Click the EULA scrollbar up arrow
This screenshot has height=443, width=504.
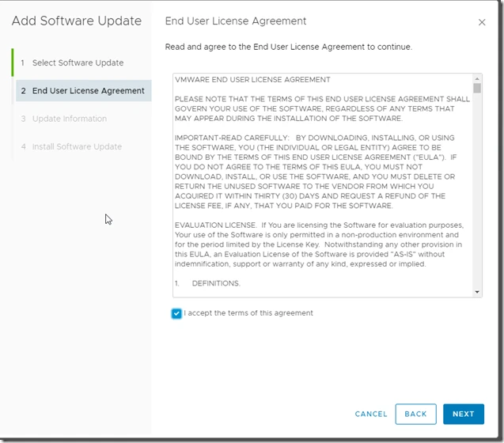(477, 78)
